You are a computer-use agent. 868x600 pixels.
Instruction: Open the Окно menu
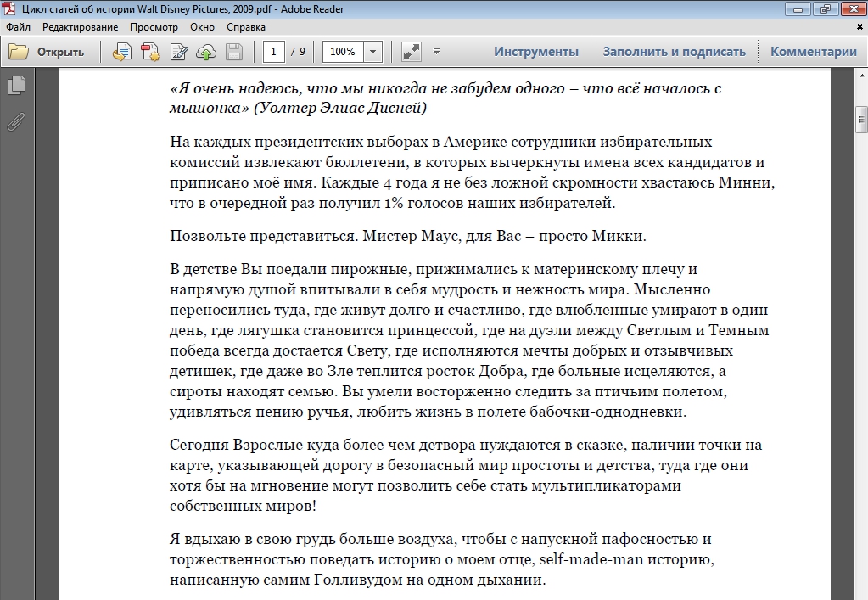click(202, 27)
